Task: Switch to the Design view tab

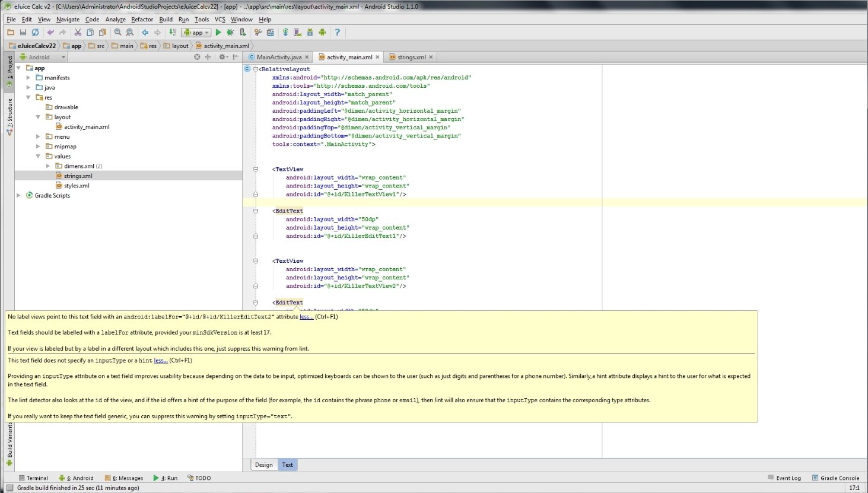Action: (264, 465)
